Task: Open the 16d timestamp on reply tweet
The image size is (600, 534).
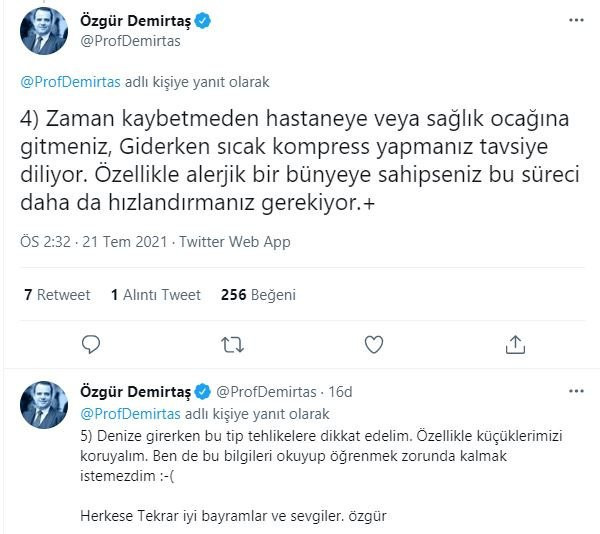Action: click(x=340, y=392)
